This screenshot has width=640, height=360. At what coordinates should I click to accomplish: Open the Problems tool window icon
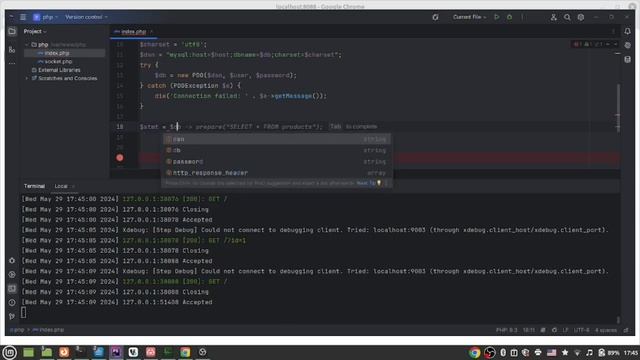pyautogui.click(x=12, y=302)
